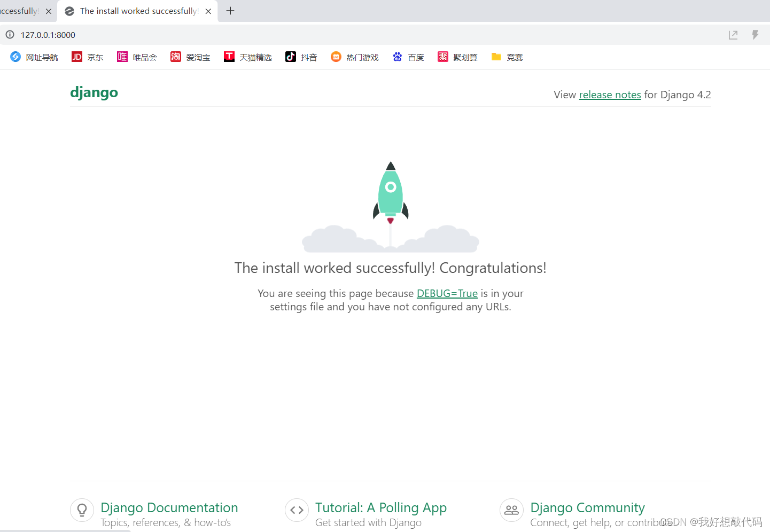
Task: Click the code brackets tutorial icon
Action: coord(297,510)
